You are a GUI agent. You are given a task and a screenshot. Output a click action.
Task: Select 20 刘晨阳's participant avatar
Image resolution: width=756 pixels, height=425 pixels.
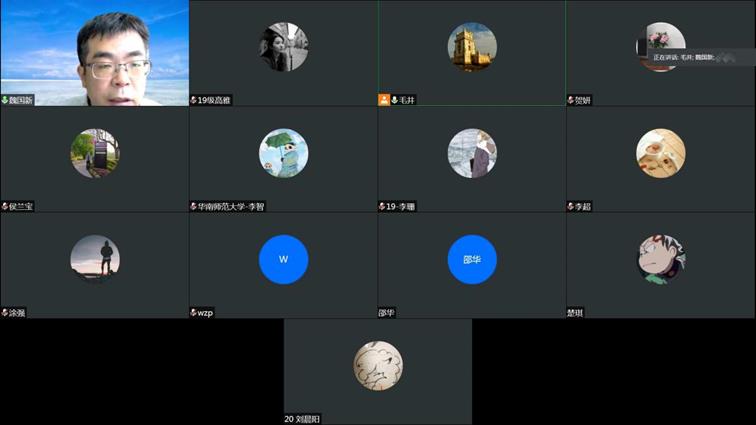point(378,366)
